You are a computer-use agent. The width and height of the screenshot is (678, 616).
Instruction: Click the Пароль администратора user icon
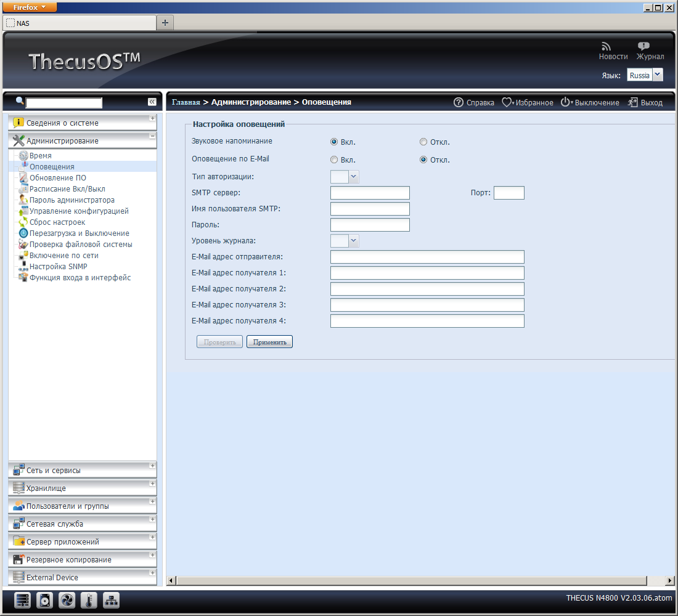23,200
